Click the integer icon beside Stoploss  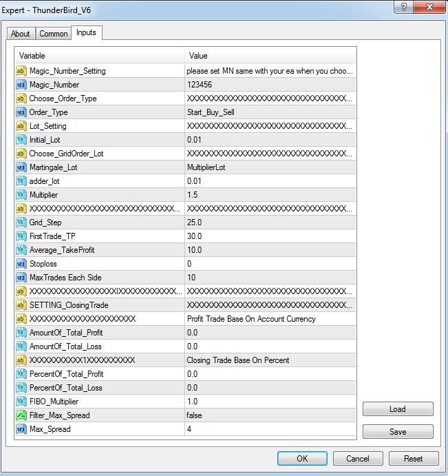tap(21, 264)
